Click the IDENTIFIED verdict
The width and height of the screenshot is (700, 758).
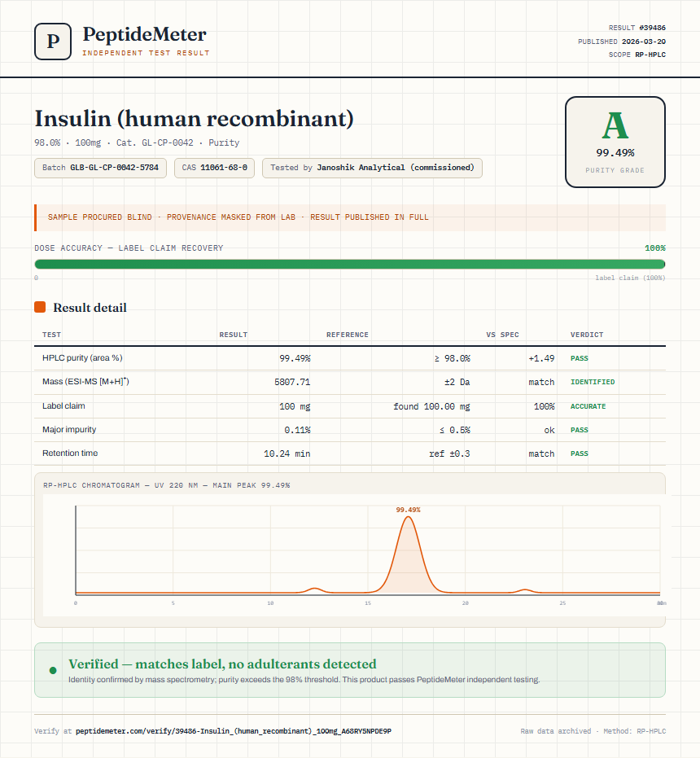(x=593, y=382)
